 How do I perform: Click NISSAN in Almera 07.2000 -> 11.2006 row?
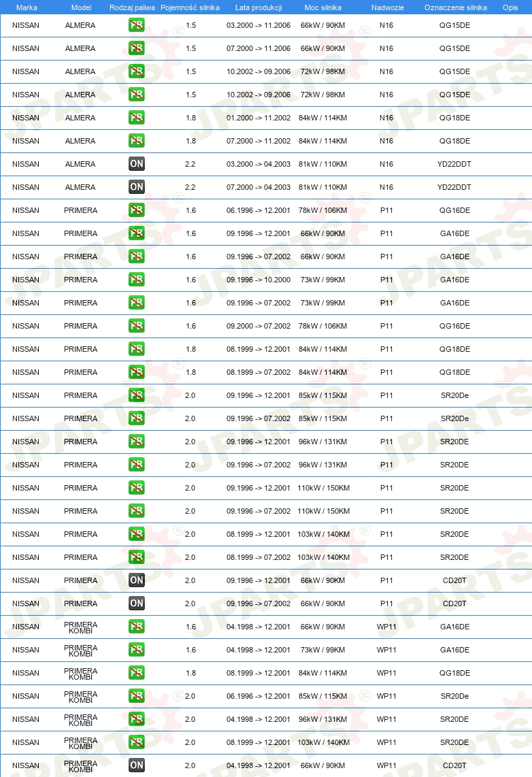26,48
